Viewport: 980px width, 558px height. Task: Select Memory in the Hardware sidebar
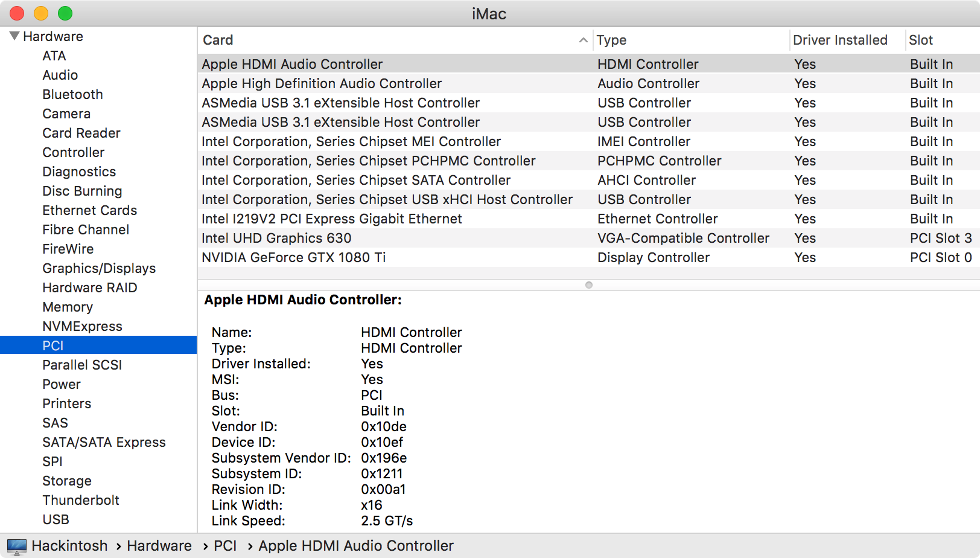click(68, 307)
